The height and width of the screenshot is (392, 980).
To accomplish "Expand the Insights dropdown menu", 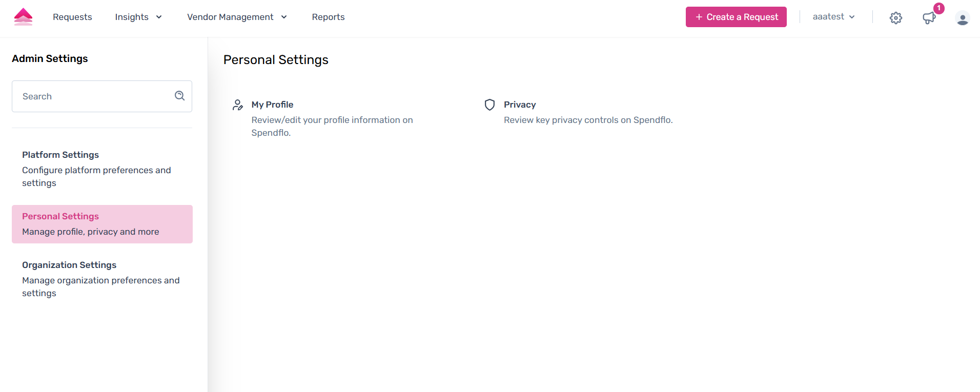I will tap(138, 17).
